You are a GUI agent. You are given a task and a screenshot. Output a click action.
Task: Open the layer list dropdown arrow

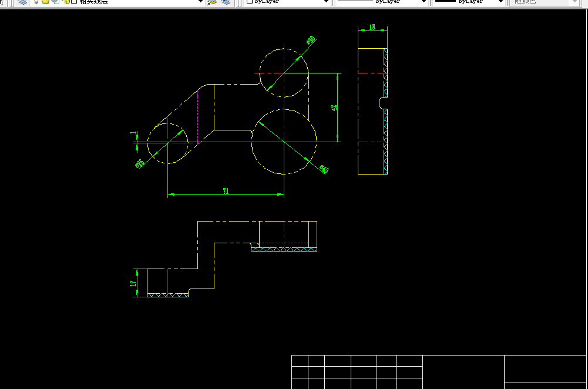(201, 2)
